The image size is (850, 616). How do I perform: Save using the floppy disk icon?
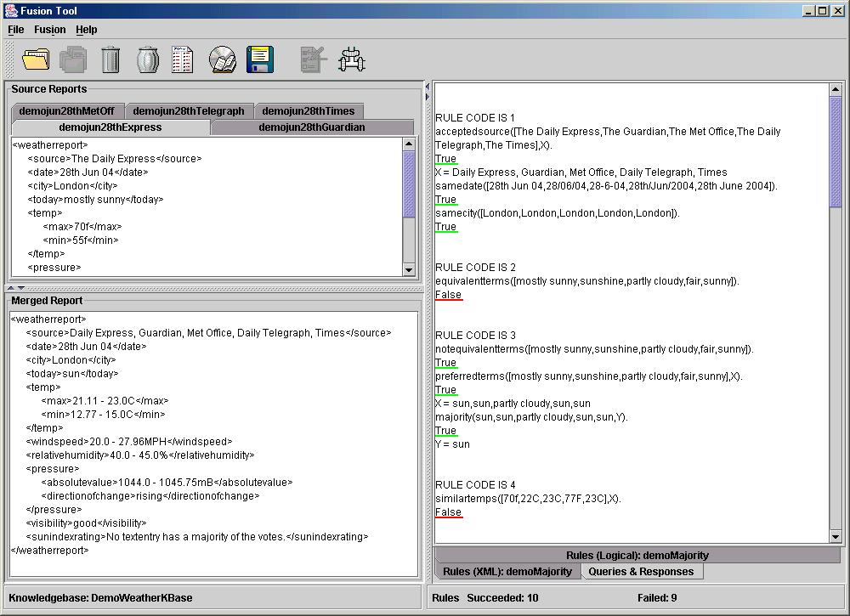[259, 59]
